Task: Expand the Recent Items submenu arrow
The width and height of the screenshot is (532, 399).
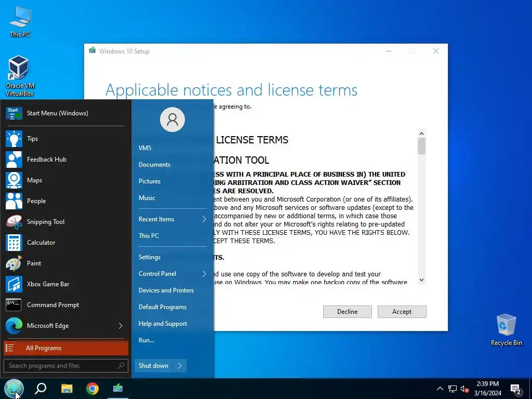Action: (204, 219)
